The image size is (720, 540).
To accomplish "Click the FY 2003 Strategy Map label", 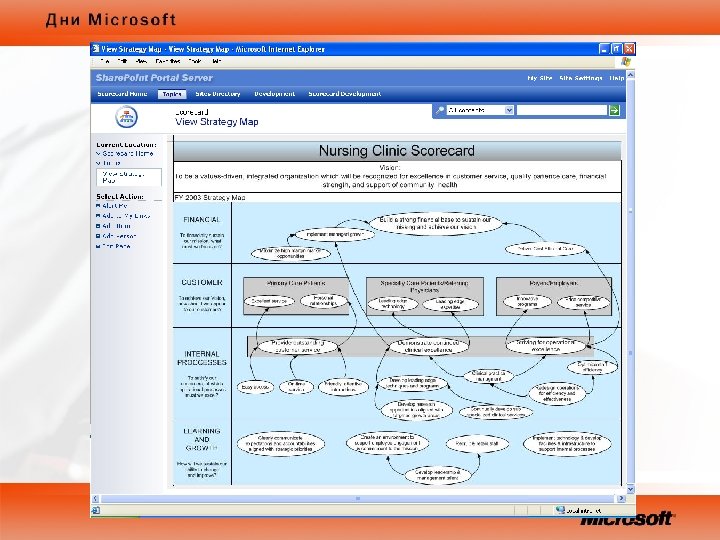I will 210,197.
